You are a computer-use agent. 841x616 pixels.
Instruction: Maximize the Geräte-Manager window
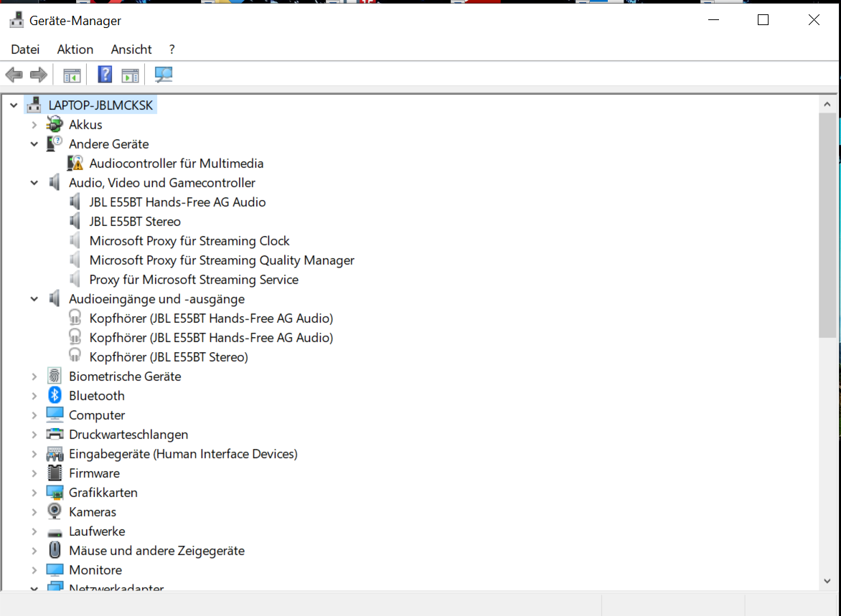764,20
